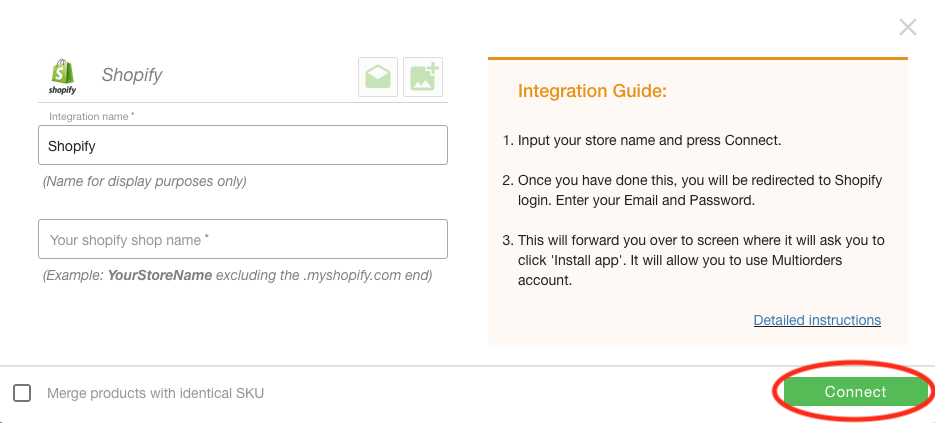The height and width of the screenshot is (423, 935).
Task: Click step 3 'Install app' instruction text
Action: click(x=701, y=260)
